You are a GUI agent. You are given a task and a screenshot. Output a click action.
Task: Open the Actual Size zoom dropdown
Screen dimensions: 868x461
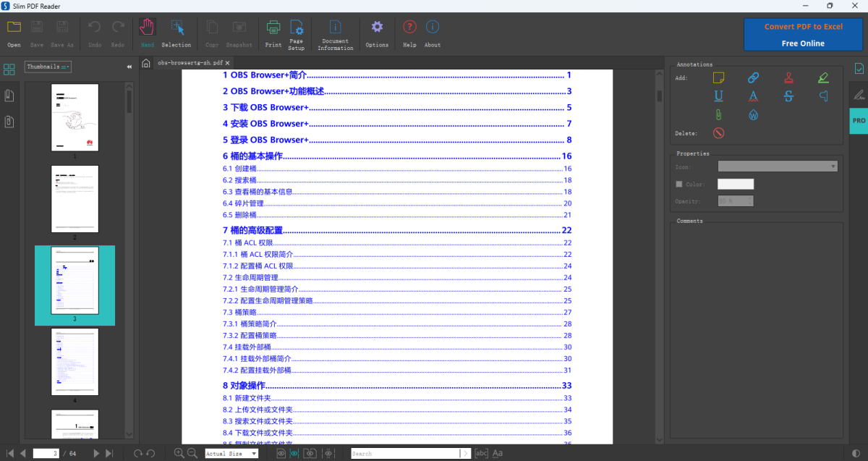(x=232, y=454)
